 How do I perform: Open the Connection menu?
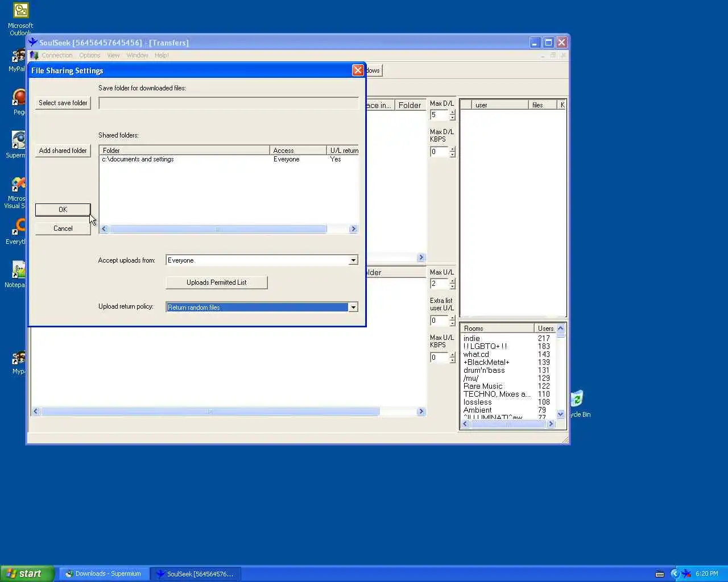pos(57,55)
